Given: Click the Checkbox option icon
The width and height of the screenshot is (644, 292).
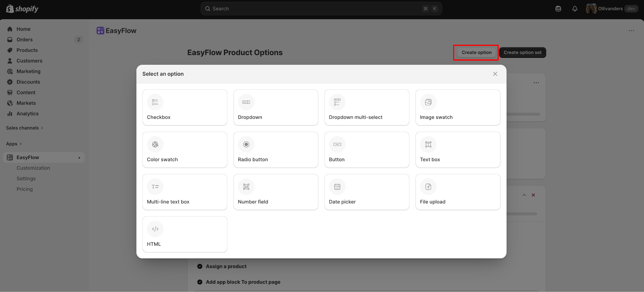Looking at the screenshot, I should click(x=155, y=102).
